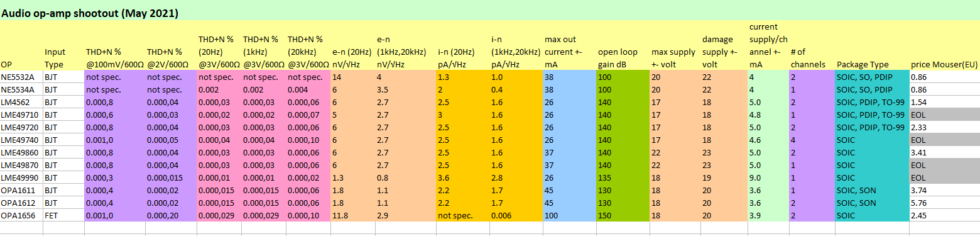Select the 'FET' input type cell
980x236 pixels.
point(63,215)
